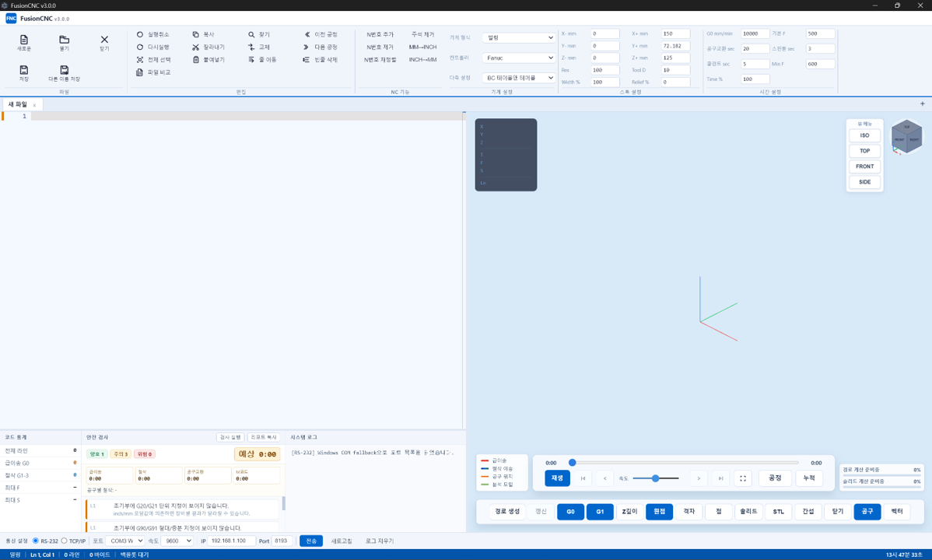Toggle 공구 tool display
Image resolution: width=932 pixels, height=560 pixels.
coord(867,511)
